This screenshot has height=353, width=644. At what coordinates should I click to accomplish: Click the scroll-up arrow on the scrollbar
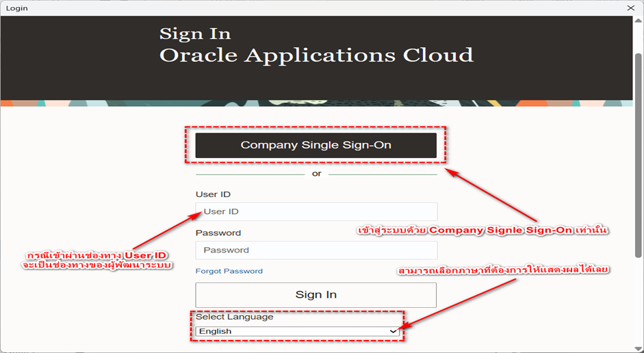pyautogui.click(x=638, y=21)
